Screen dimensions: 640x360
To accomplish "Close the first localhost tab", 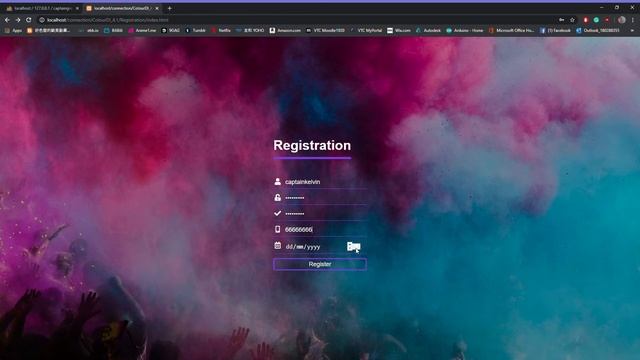I will tap(77, 8).
